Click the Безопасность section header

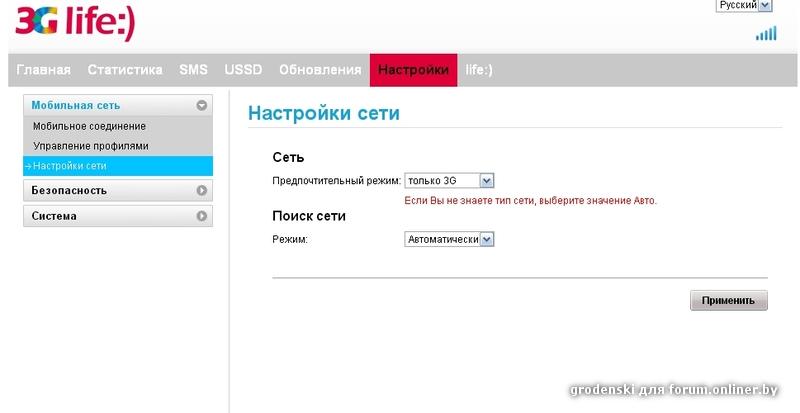point(118,190)
